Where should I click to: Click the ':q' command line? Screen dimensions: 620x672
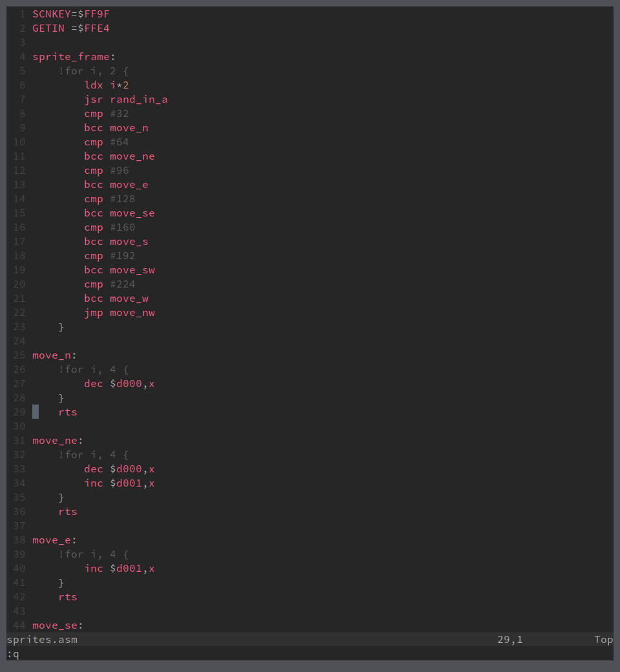click(13, 654)
